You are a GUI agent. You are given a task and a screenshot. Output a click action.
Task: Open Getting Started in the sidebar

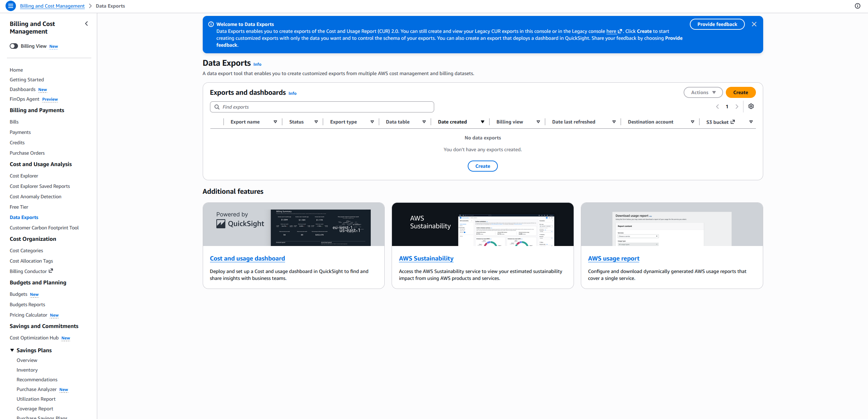click(27, 80)
